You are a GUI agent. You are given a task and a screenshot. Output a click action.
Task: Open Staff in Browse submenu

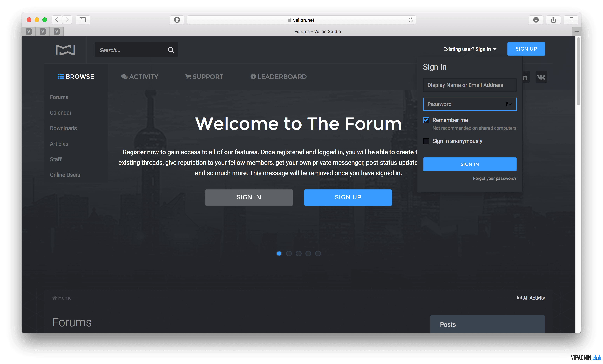[56, 159]
